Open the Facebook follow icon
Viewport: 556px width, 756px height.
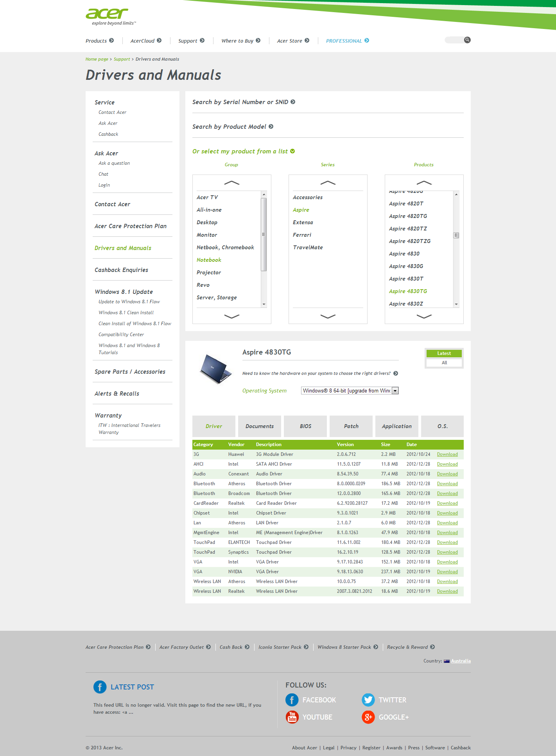click(x=292, y=700)
